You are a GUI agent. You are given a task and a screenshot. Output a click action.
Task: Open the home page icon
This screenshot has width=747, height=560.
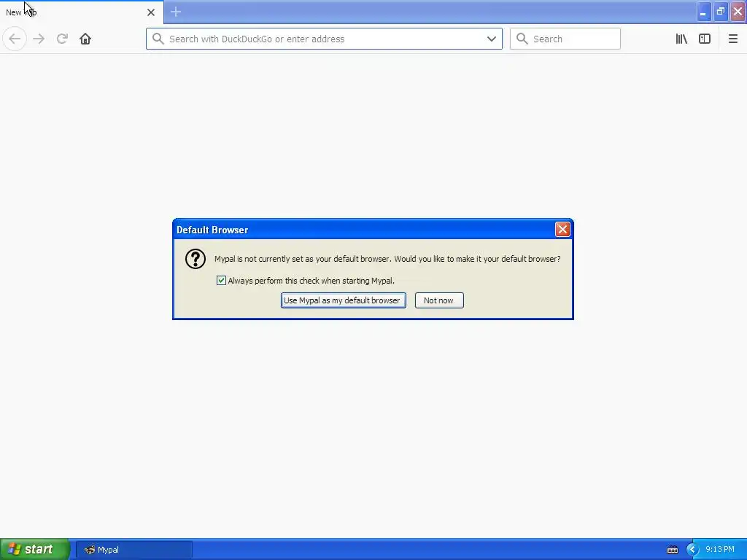click(85, 39)
